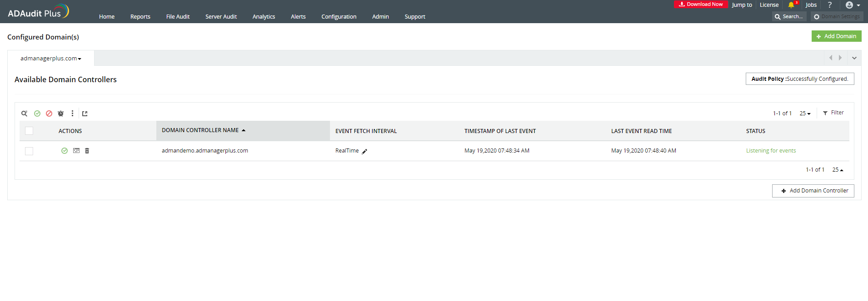Click the help question mark icon

tap(830, 5)
